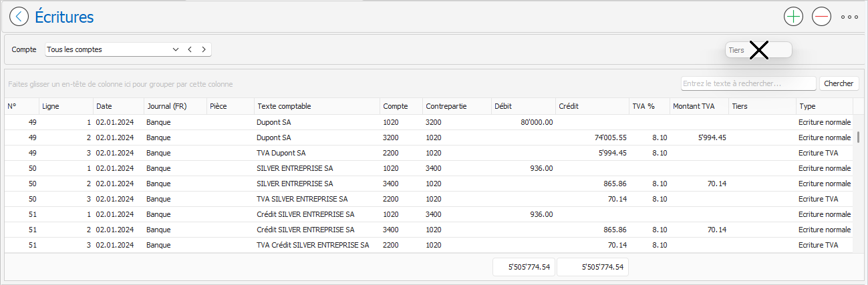The height and width of the screenshot is (285, 868).
Task: Click the Chercher button
Action: click(839, 83)
